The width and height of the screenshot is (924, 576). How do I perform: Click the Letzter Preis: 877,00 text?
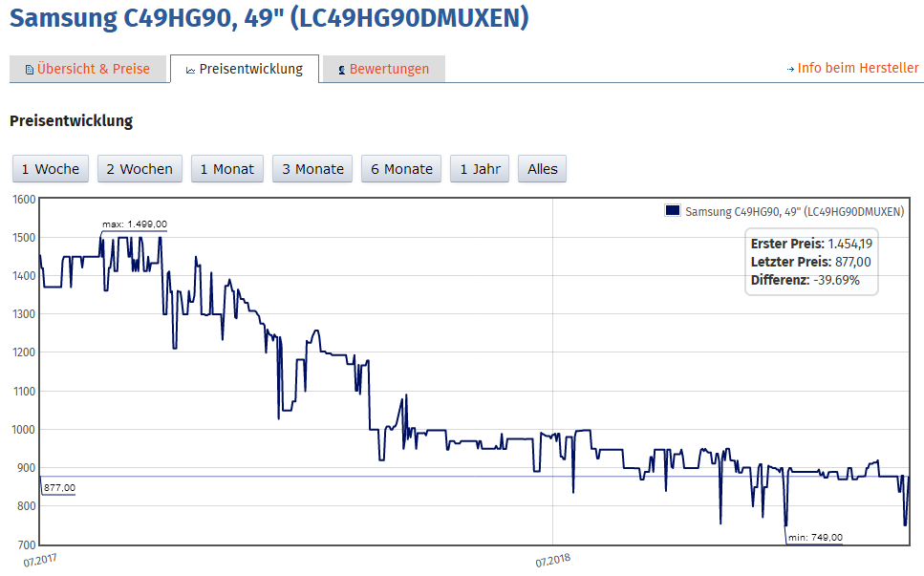(810, 262)
